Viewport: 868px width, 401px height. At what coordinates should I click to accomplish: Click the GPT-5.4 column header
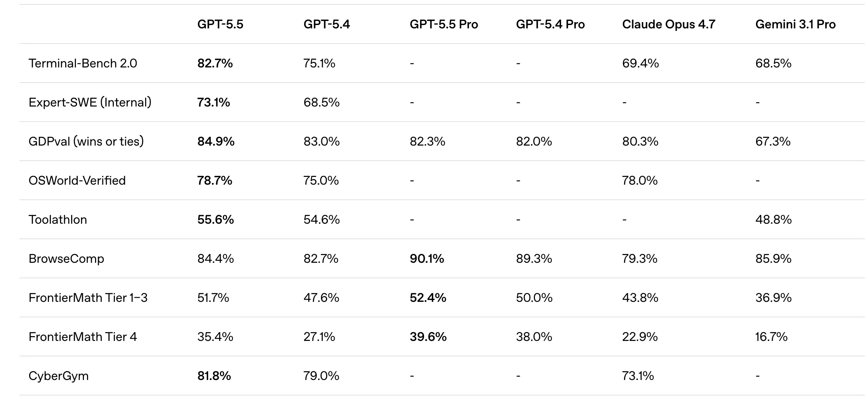(x=326, y=24)
